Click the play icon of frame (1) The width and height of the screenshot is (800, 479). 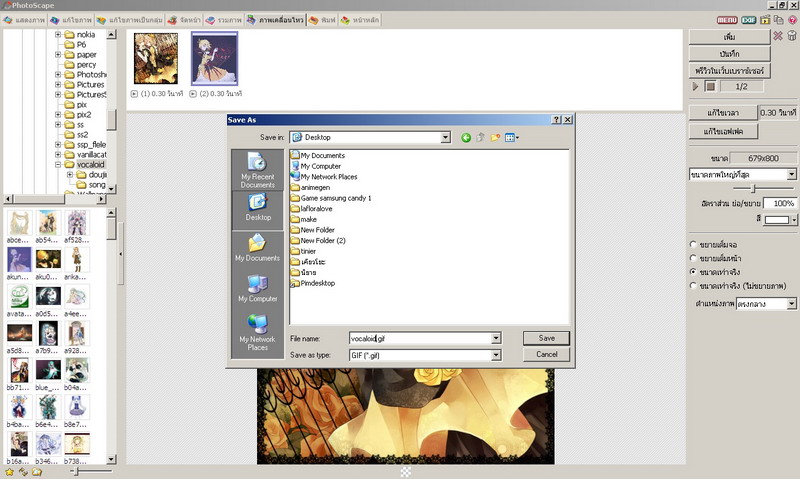(134, 94)
